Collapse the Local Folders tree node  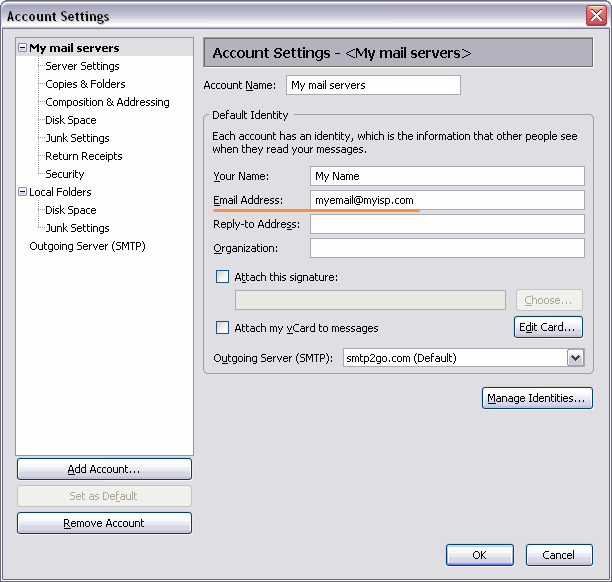tap(23, 192)
